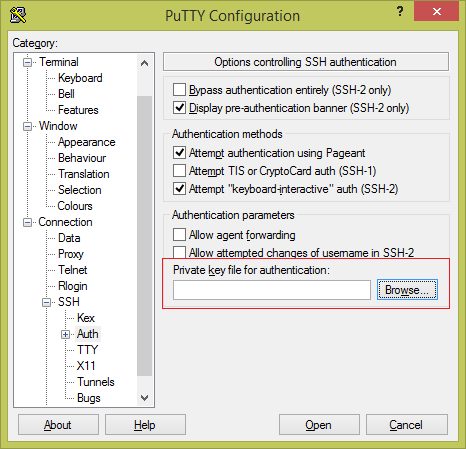This screenshot has height=449, width=466.
Task: Select Connection category
Action: click(65, 222)
